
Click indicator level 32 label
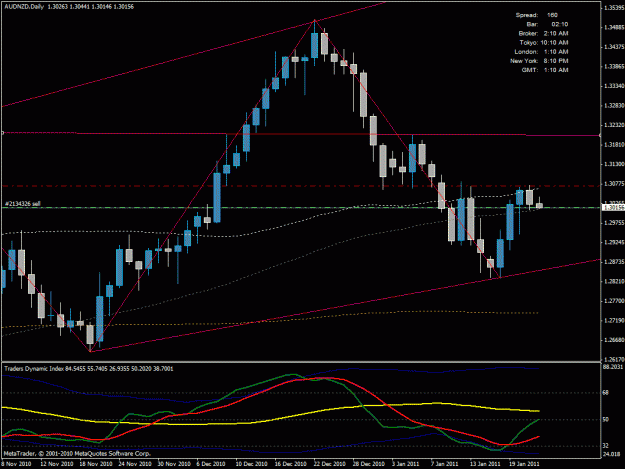click(606, 446)
